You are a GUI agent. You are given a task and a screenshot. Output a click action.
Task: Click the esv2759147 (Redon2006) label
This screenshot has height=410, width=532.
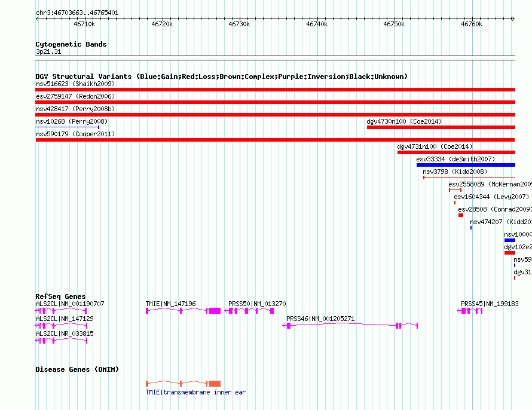click(75, 96)
